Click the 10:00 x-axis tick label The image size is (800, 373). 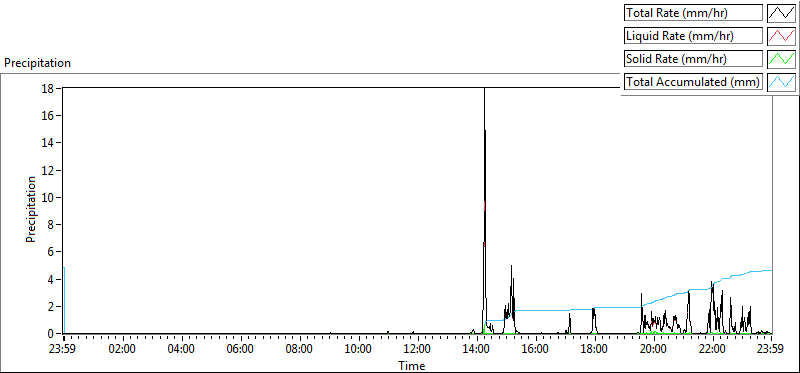359,350
